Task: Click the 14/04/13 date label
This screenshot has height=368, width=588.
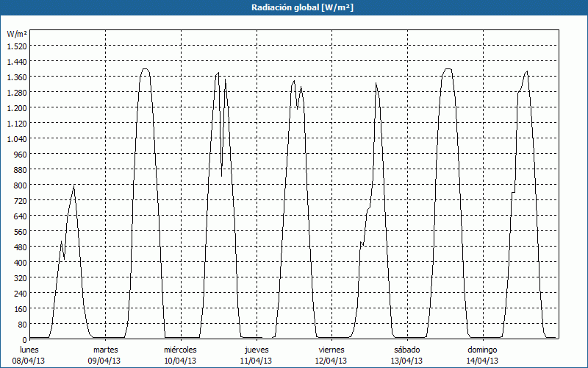Action: click(483, 361)
